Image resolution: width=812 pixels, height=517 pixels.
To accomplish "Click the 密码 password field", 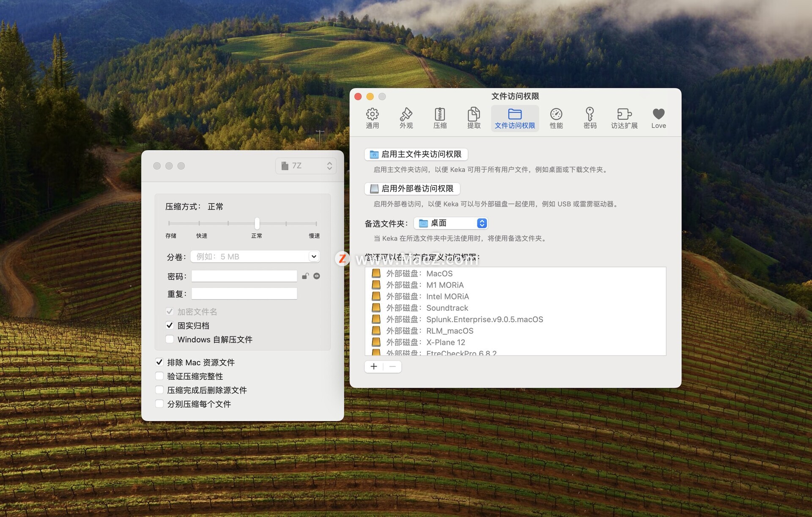I will coord(244,276).
